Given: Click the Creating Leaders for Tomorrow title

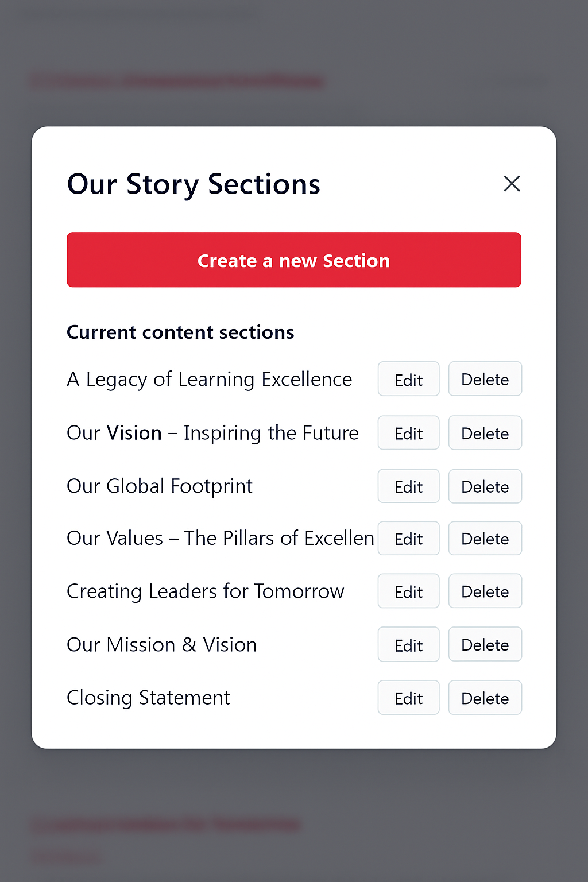Looking at the screenshot, I should coord(205,591).
